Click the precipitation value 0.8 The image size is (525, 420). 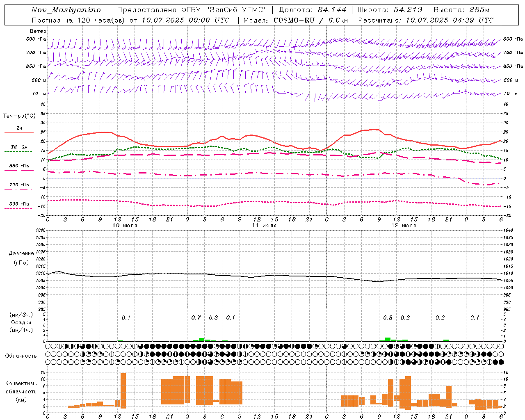coord(388,317)
